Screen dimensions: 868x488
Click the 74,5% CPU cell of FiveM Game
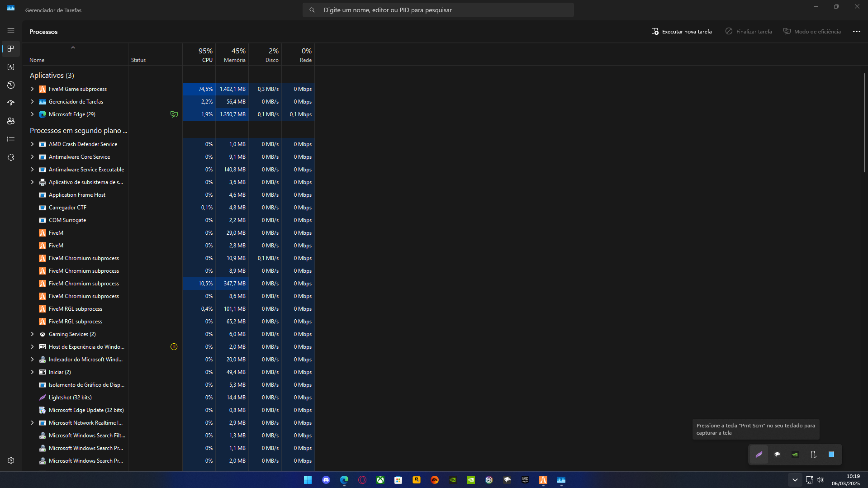click(199, 89)
